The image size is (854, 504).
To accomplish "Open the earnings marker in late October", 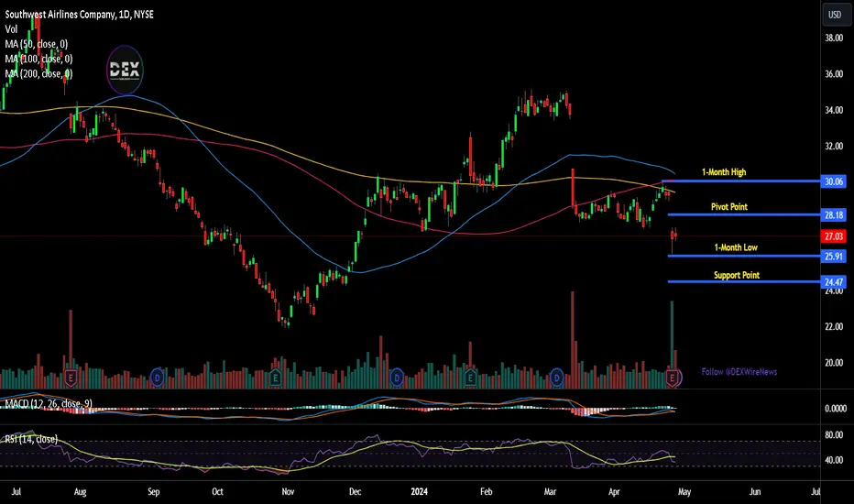I will pos(275,377).
